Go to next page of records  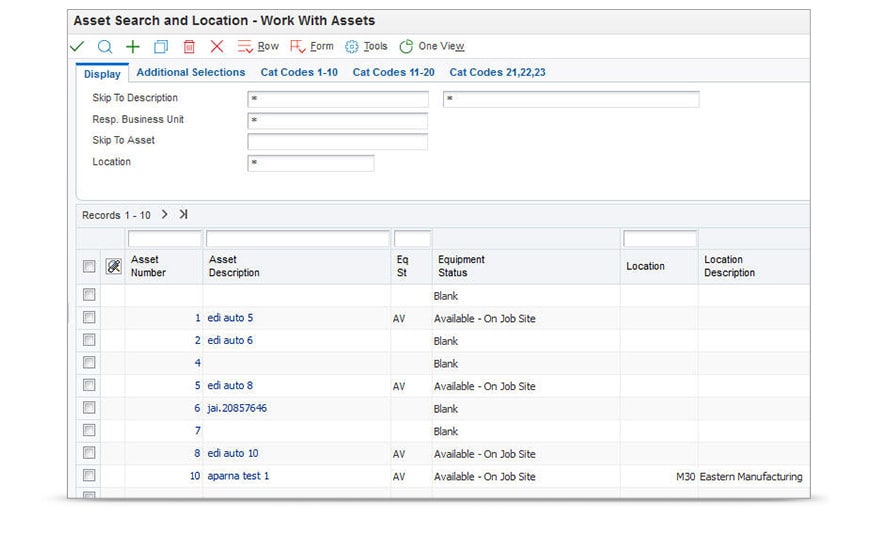(x=165, y=215)
